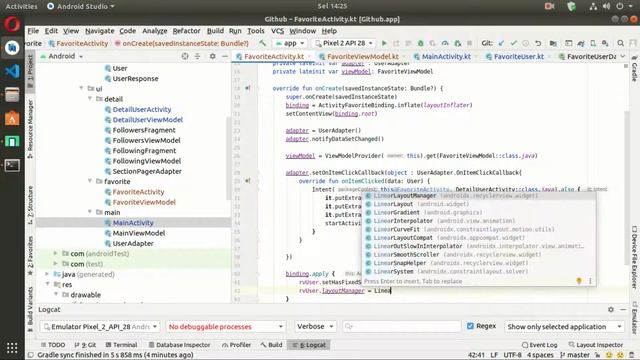Screen dimensions: 640x360
Task: Click the locate file target icon in Project panel
Action: (x=185, y=56)
